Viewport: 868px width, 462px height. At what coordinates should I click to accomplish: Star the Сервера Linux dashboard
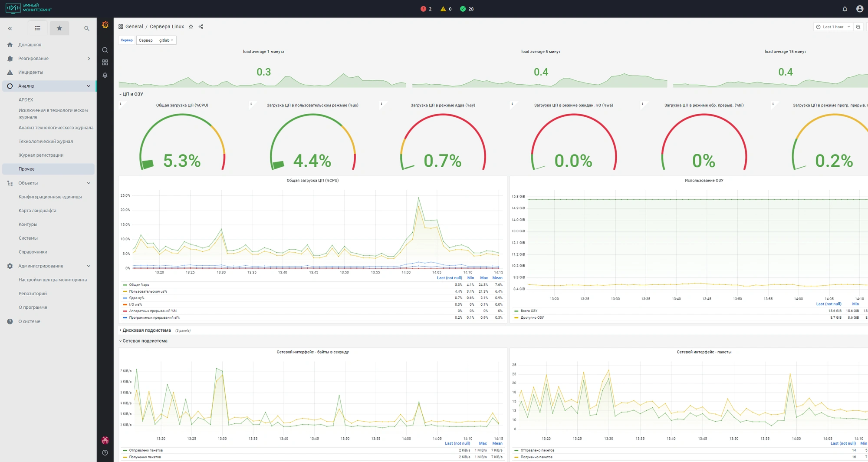click(191, 26)
